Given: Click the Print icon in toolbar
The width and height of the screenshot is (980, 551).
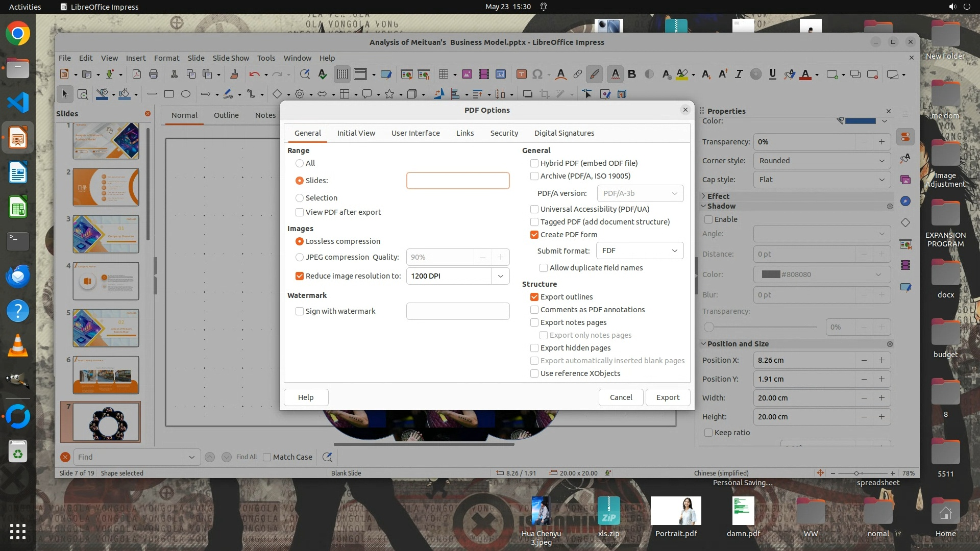Looking at the screenshot, I should (154, 74).
